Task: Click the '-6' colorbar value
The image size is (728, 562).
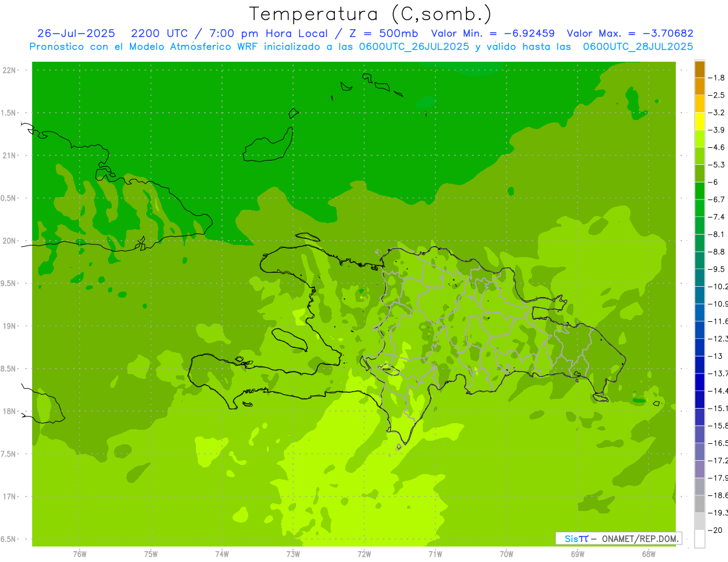Action: (x=713, y=182)
